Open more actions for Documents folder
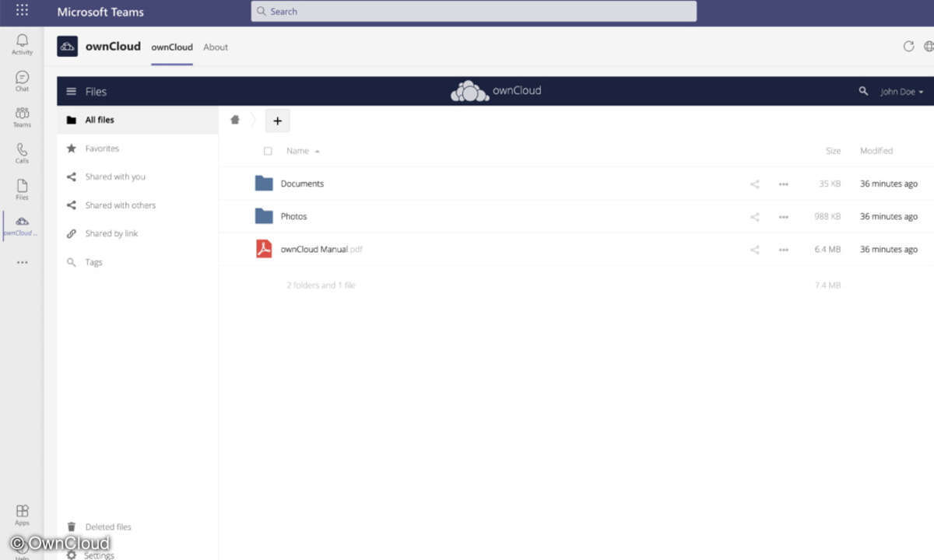This screenshot has width=934, height=560. pyautogui.click(x=783, y=184)
